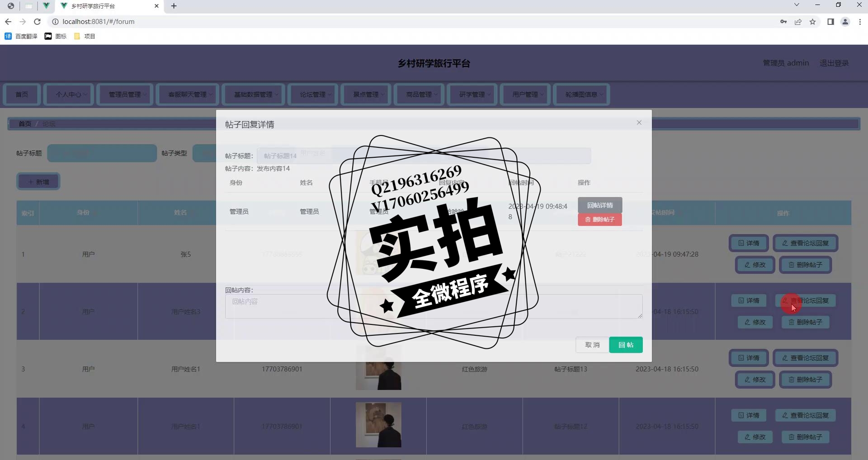Click 查看论坛回复 for row 张5
The image size is (868, 460).
tap(805, 243)
